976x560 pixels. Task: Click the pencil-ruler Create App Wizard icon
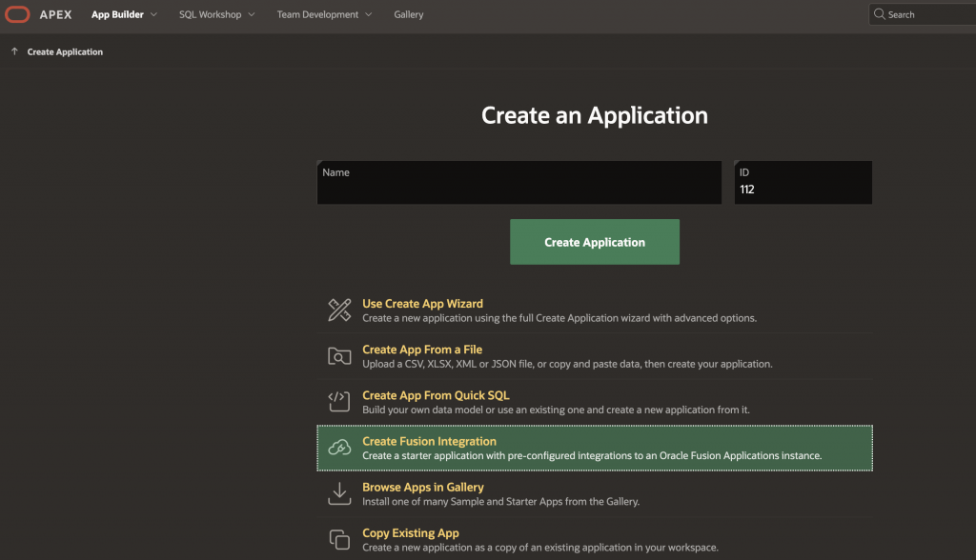(339, 310)
